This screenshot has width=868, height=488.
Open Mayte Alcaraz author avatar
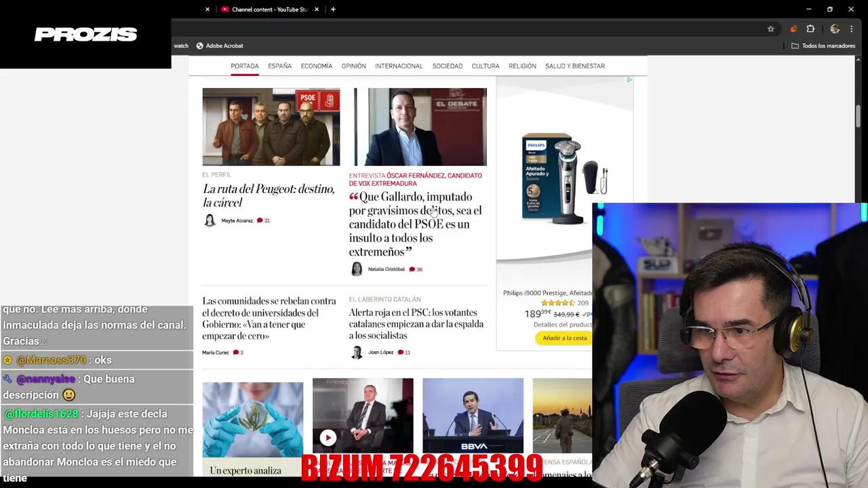click(x=210, y=220)
